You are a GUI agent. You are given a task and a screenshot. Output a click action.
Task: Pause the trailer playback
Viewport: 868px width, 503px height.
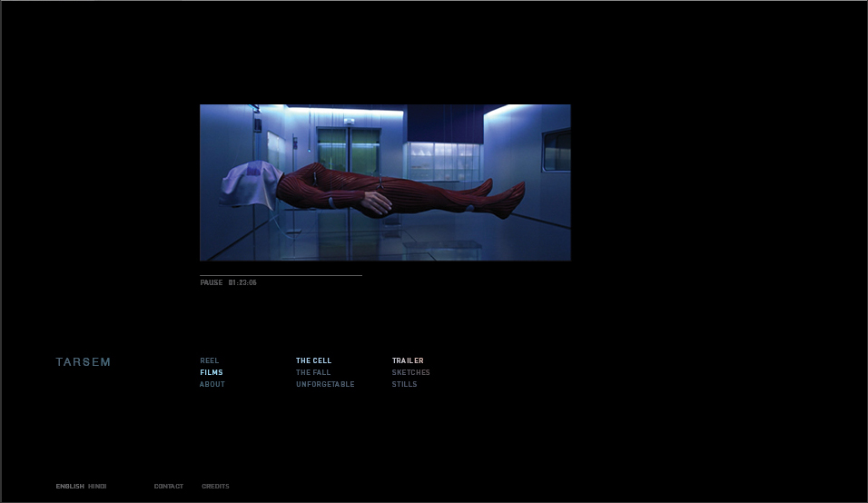[x=212, y=282]
